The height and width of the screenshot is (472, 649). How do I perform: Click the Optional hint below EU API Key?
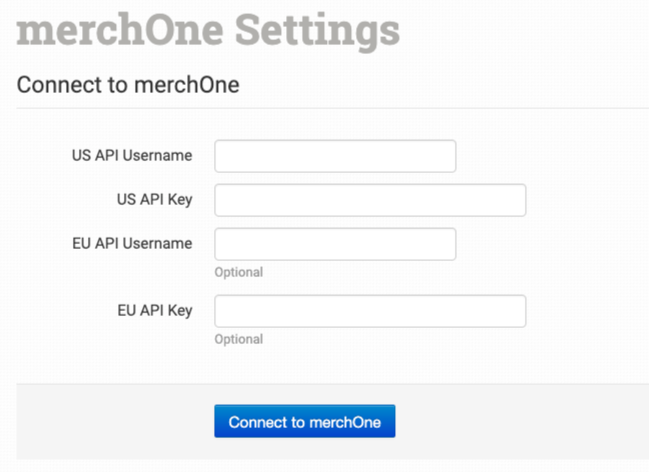click(239, 339)
